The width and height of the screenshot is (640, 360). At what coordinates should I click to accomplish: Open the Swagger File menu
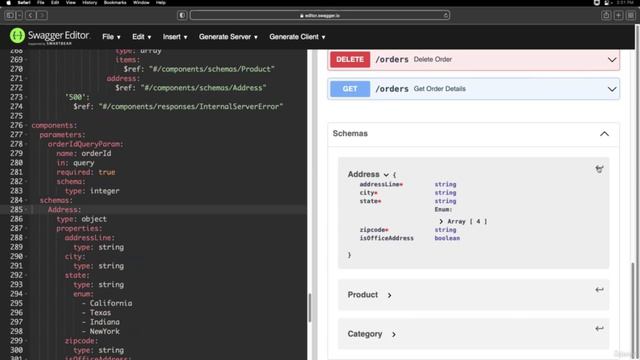pyautogui.click(x=111, y=37)
